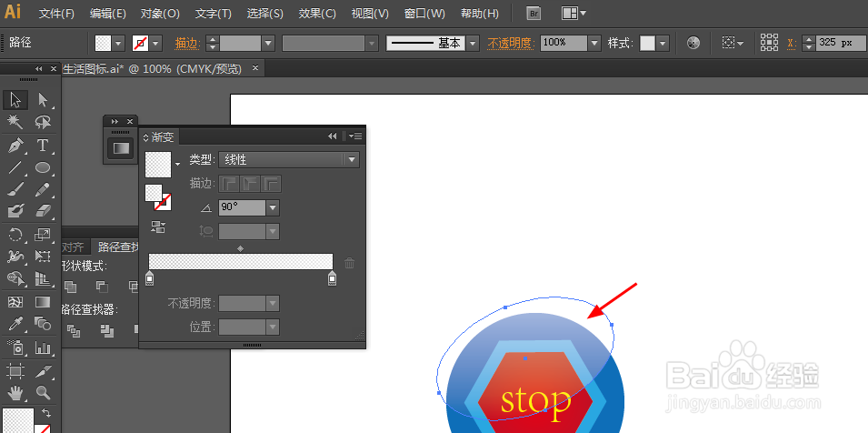Swap fill and stroke colors

click(46, 412)
